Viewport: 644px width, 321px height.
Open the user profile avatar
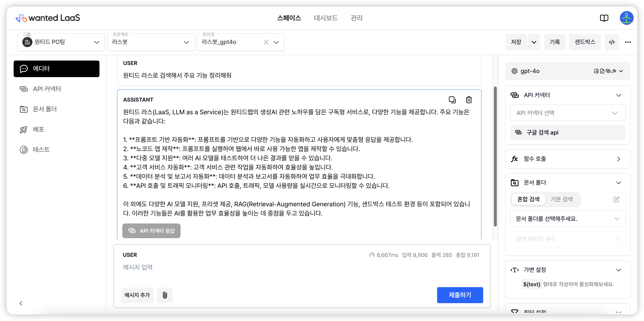[626, 18]
